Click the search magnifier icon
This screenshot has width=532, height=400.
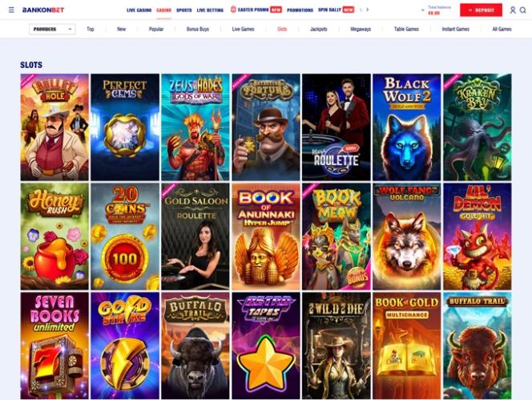[x=523, y=10]
